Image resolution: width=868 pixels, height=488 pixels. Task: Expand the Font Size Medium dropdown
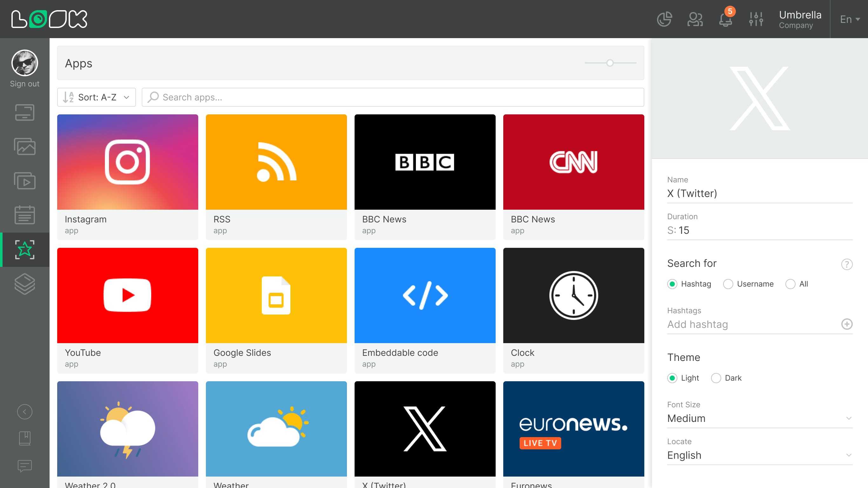(759, 418)
